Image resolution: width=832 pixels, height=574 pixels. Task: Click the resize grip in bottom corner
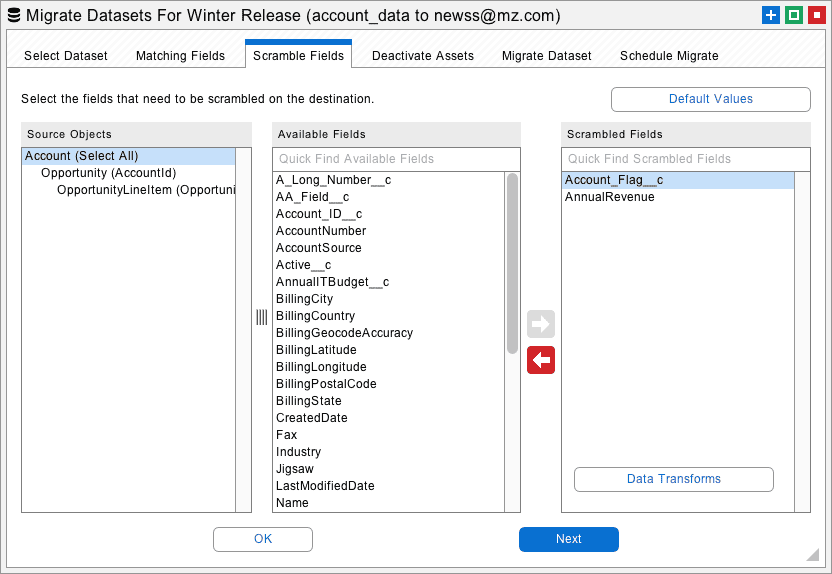[812, 554]
